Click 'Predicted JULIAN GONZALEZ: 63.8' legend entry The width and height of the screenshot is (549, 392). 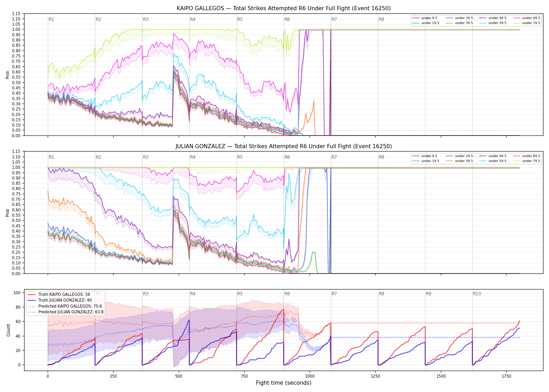65,312
